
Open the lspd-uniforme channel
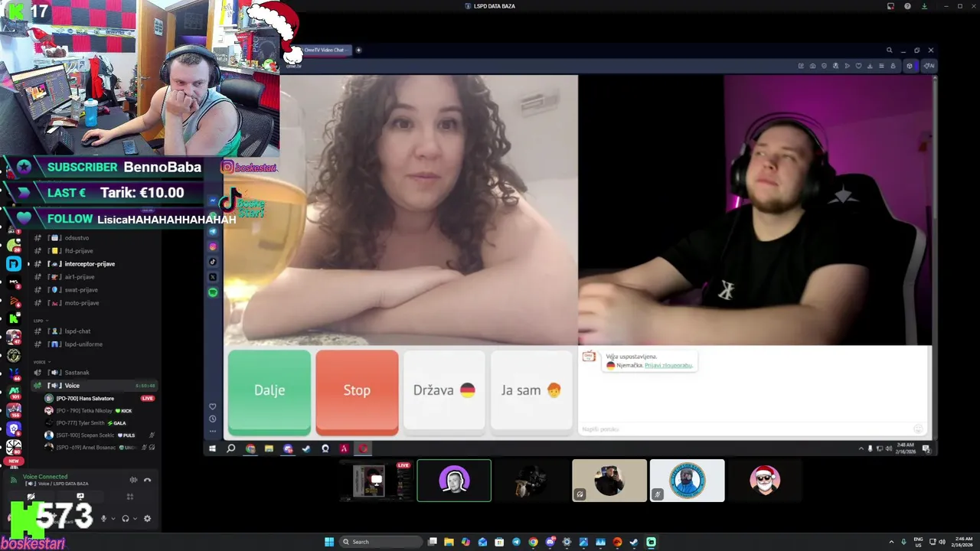[83, 344]
